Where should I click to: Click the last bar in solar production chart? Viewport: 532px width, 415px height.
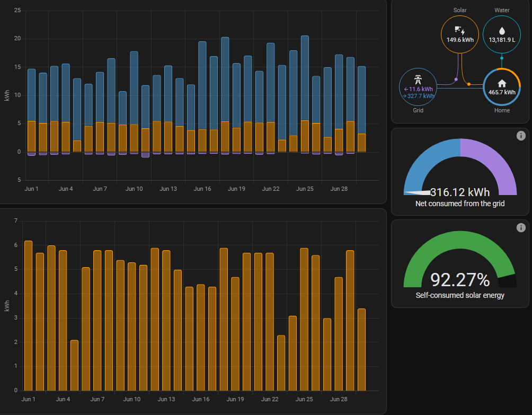pos(361,350)
